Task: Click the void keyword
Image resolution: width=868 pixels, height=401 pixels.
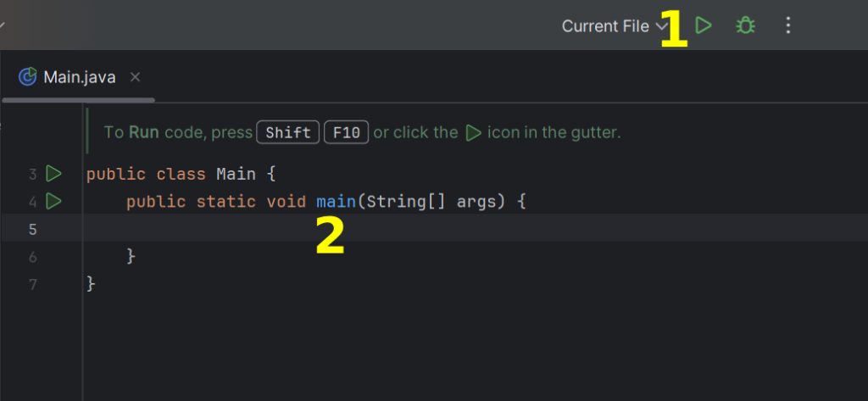Action: pos(287,202)
